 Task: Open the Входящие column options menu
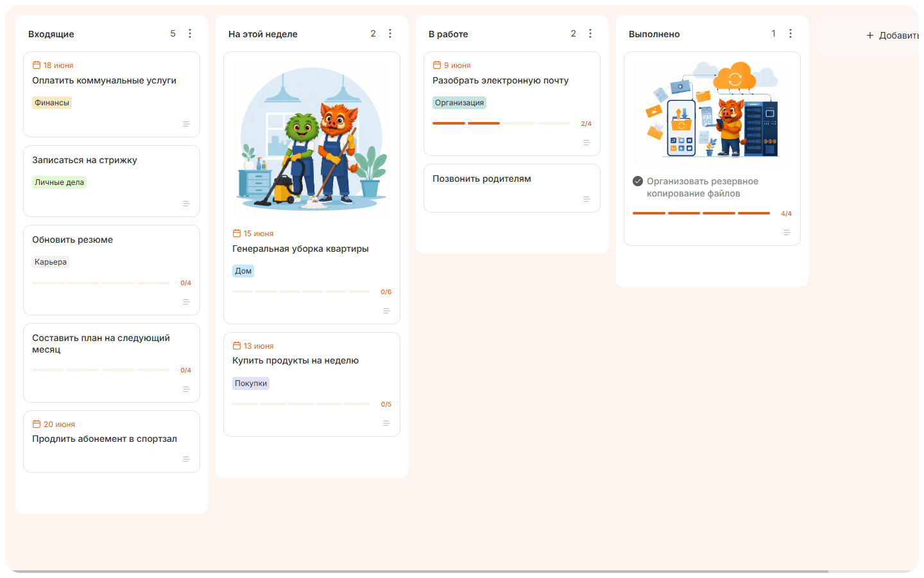(x=190, y=33)
